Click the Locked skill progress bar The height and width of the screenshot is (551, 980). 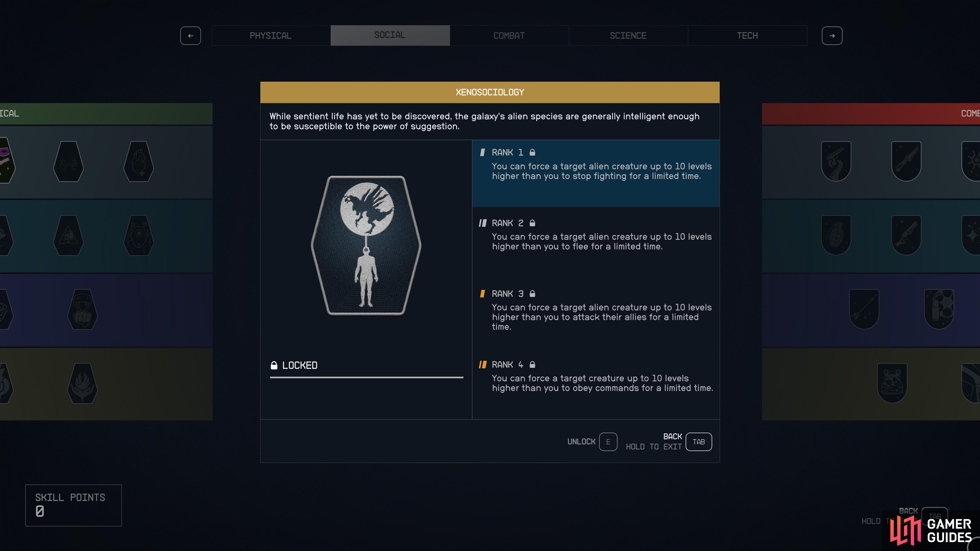tap(366, 377)
